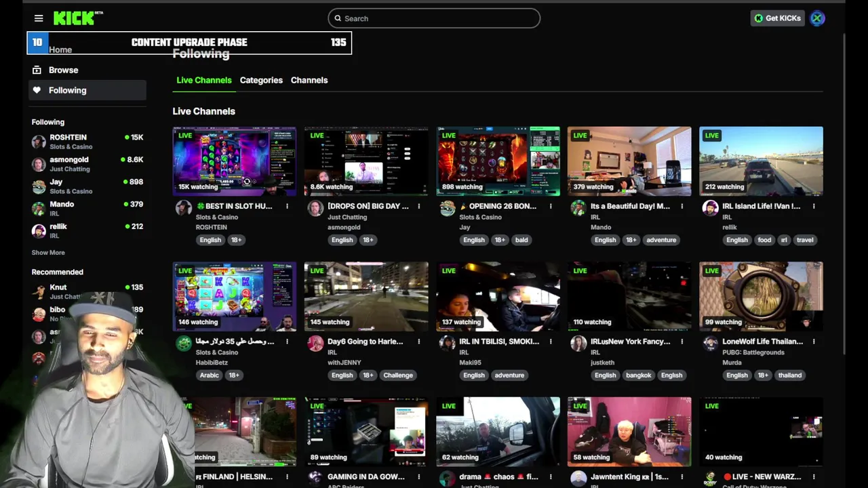The width and height of the screenshot is (868, 488).
Task: Open options menu for IRLusNew York Fancy stream
Action: pos(682,342)
